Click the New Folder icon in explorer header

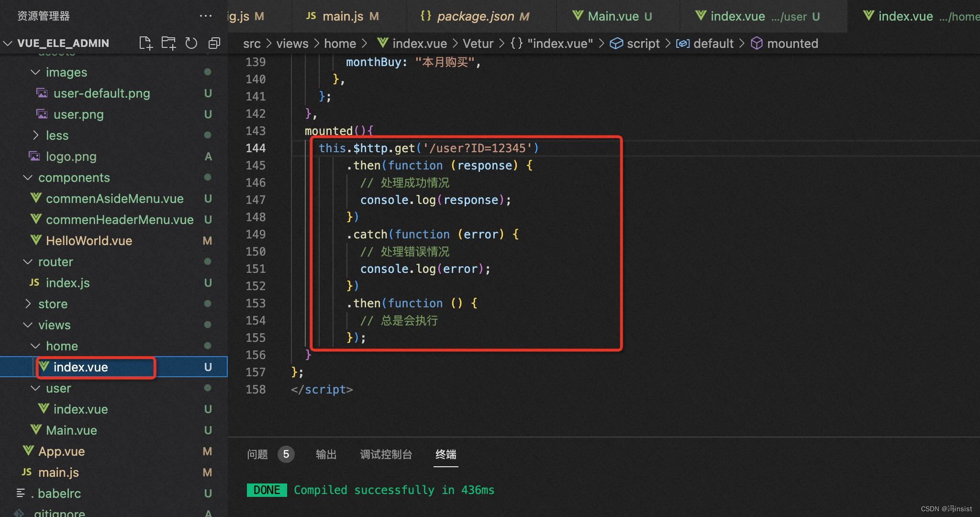(168, 43)
